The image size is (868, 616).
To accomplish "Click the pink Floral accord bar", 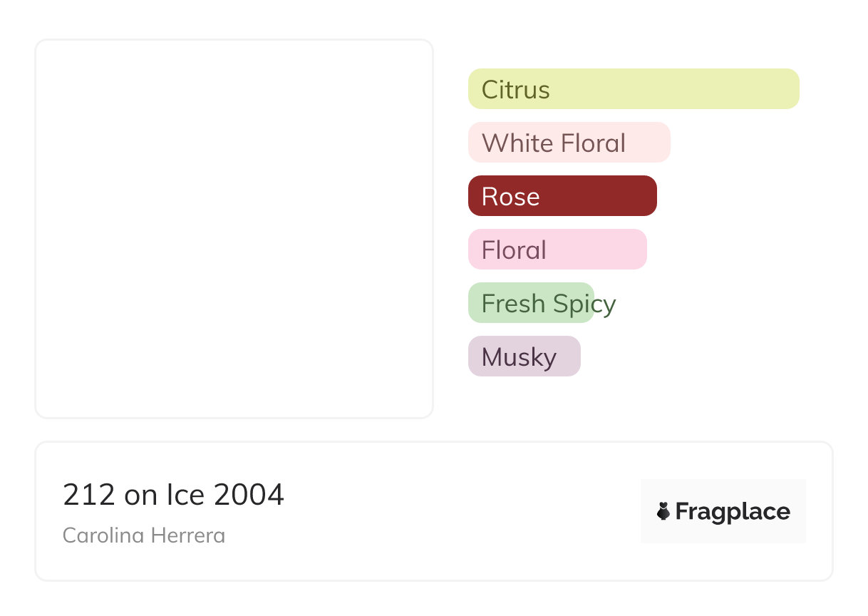I will [557, 250].
